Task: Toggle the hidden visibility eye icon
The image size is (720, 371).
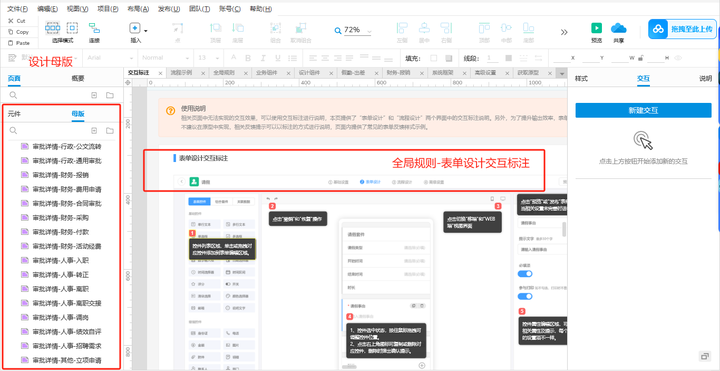Action: [x=678, y=58]
